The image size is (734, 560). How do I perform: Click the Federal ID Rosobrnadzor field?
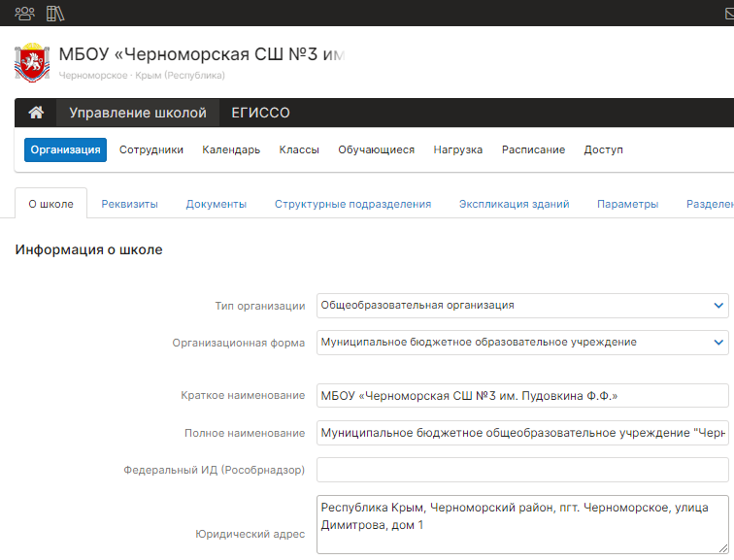tap(522, 470)
